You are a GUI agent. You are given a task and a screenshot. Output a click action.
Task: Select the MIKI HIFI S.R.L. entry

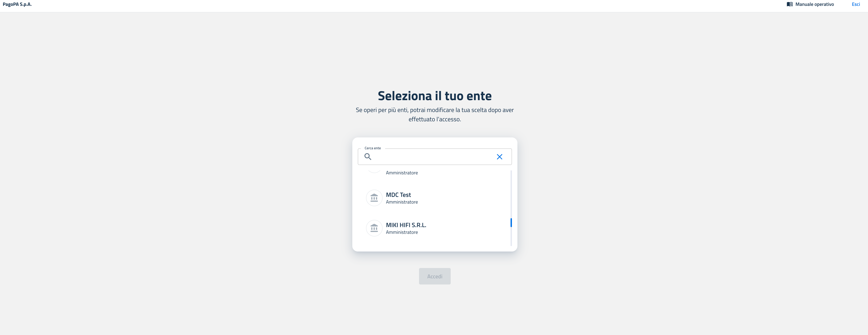434,228
